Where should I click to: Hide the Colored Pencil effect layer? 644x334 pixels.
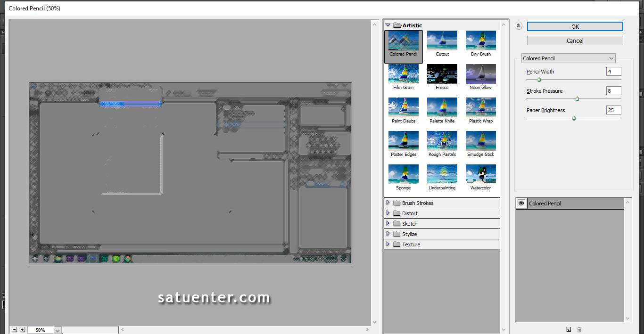pos(521,204)
